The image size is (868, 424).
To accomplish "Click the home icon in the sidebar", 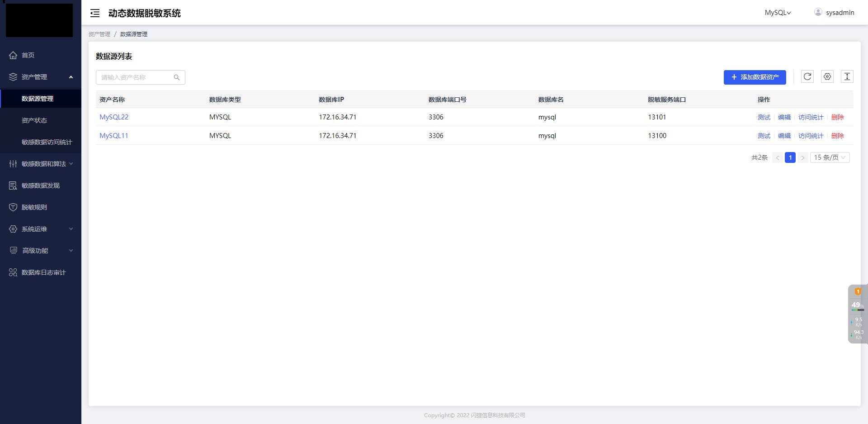I will 13,55.
